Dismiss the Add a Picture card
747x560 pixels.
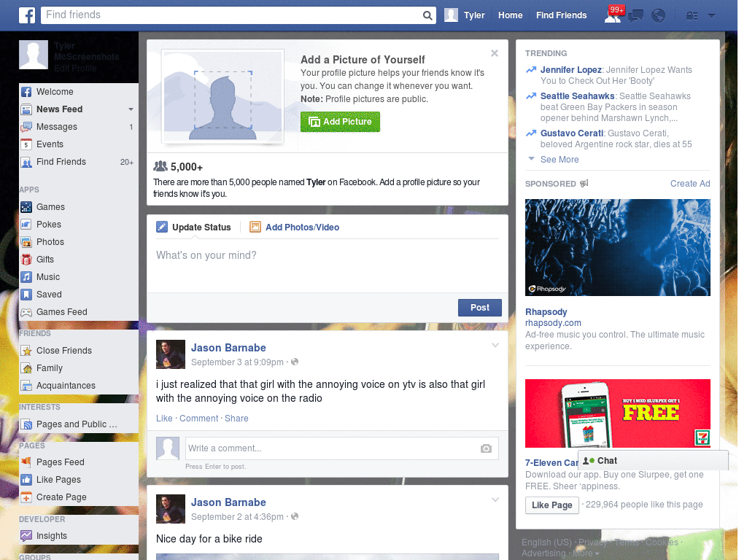point(495,53)
